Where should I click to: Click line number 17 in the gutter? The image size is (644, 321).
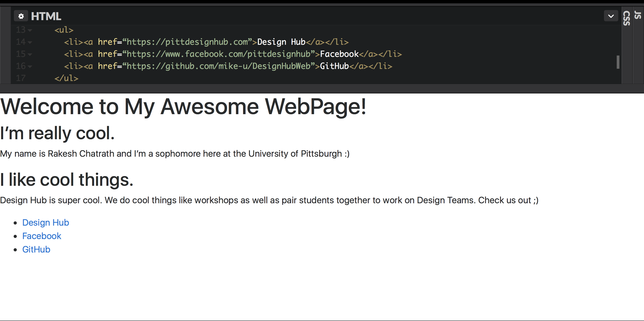pos(21,78)
